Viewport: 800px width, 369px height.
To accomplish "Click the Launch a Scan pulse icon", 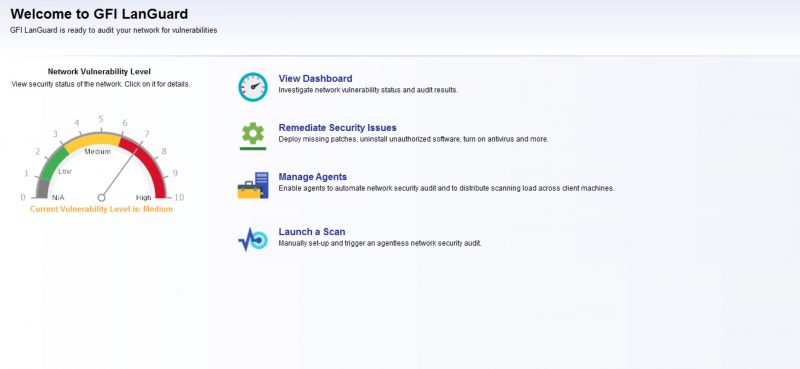I will (253, 239).
